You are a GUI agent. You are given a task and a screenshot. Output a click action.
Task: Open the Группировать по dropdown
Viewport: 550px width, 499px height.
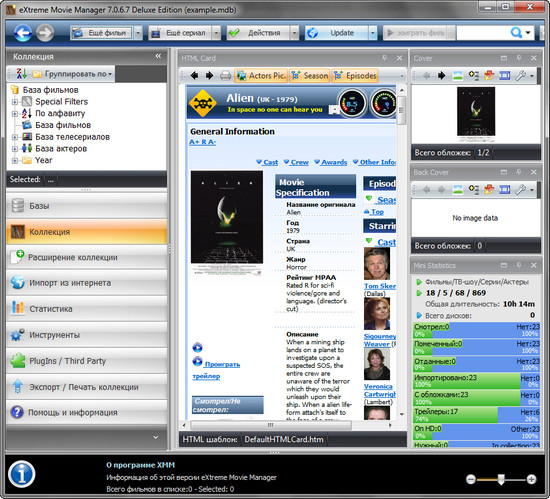[73, 74]
